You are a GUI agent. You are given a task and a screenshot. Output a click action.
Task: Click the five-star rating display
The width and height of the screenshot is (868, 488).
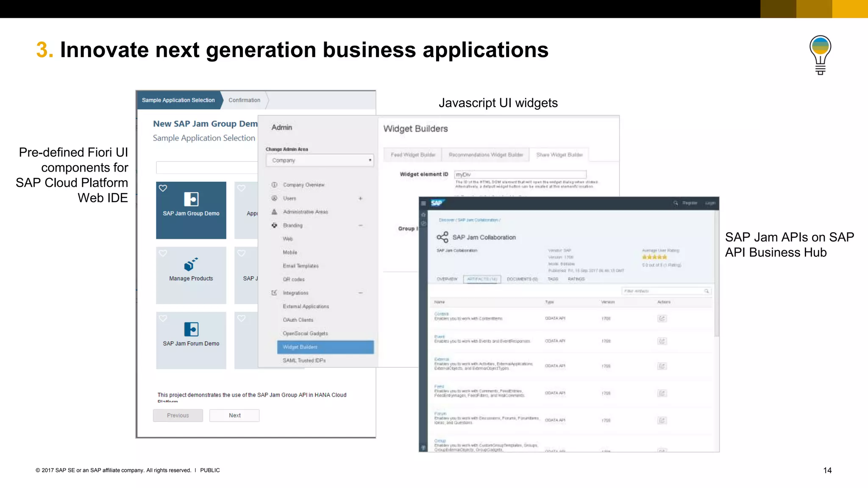[x=654, y=257]
